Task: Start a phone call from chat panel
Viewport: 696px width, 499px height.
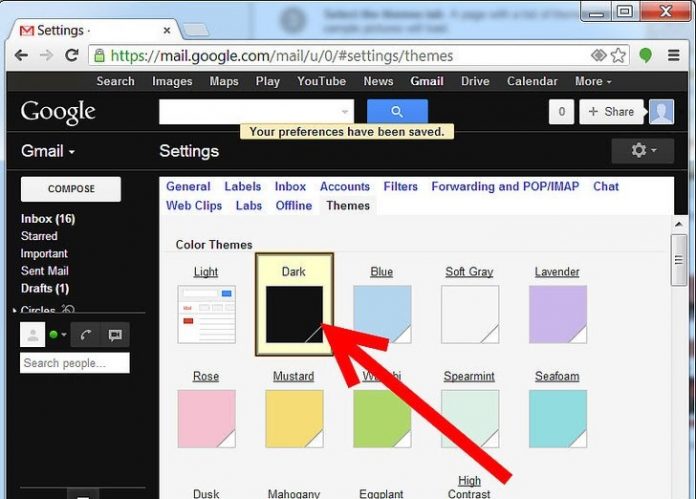Action: click(86, 335)
